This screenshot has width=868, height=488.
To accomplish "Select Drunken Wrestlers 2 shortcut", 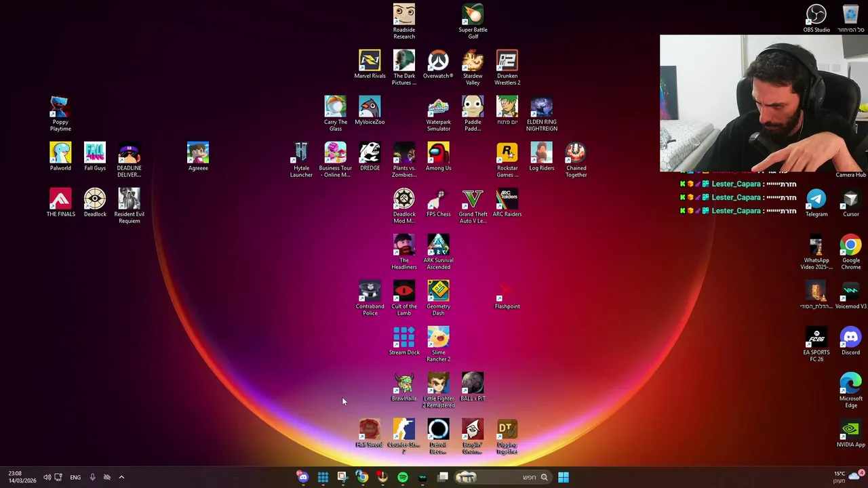I will coord(507,67).
